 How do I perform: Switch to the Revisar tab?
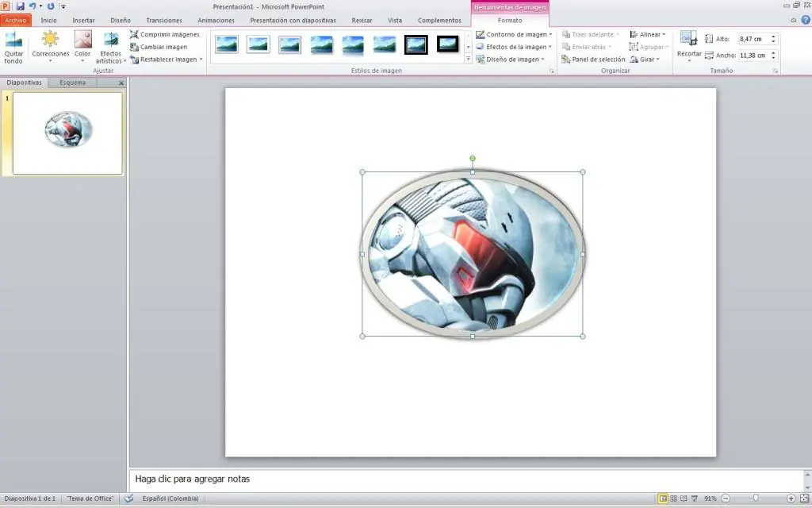[362, 20]
